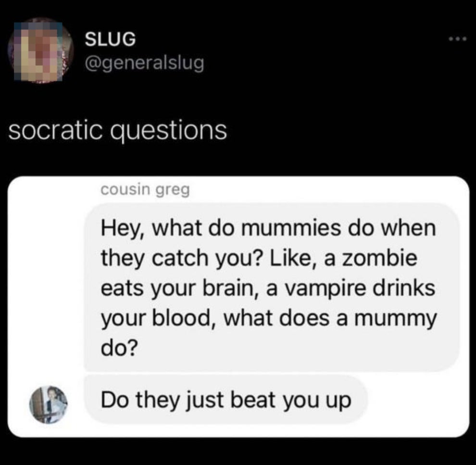Click the word 'mummies' in the message
Image resolution: width=476 pixels, height=465 pixels.
(x=291, y=228)
